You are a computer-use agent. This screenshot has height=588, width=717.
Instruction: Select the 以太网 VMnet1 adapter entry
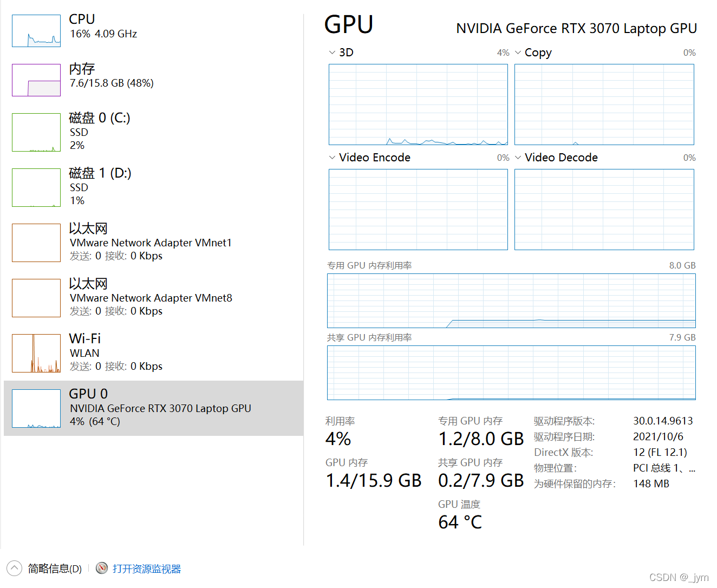pyautogui.click(x=153, y=243)
